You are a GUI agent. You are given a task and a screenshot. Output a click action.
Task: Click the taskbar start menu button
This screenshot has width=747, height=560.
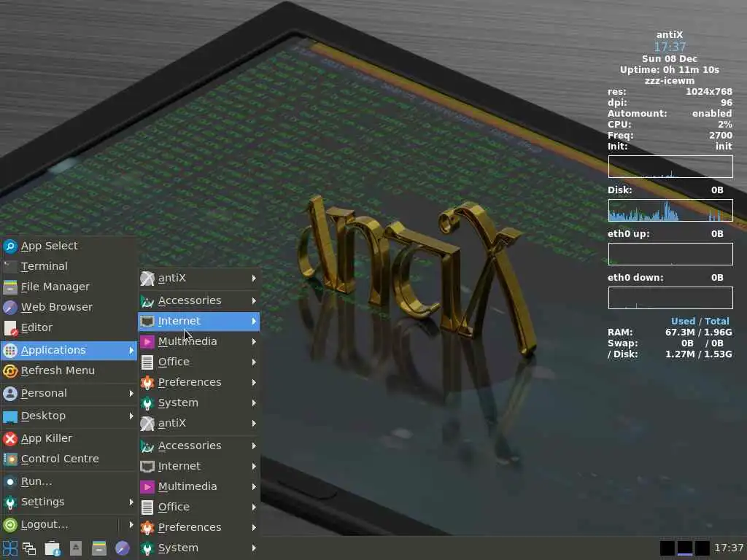(x=9, y=548)
